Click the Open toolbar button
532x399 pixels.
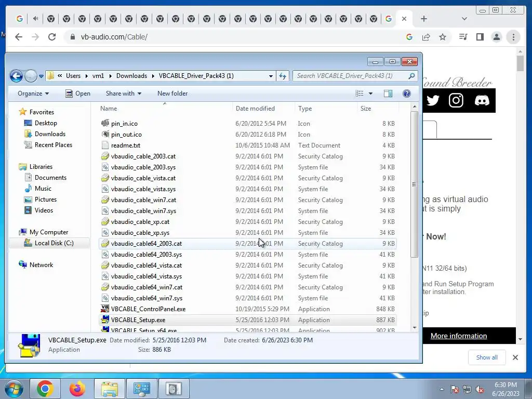tap(78, 94)
